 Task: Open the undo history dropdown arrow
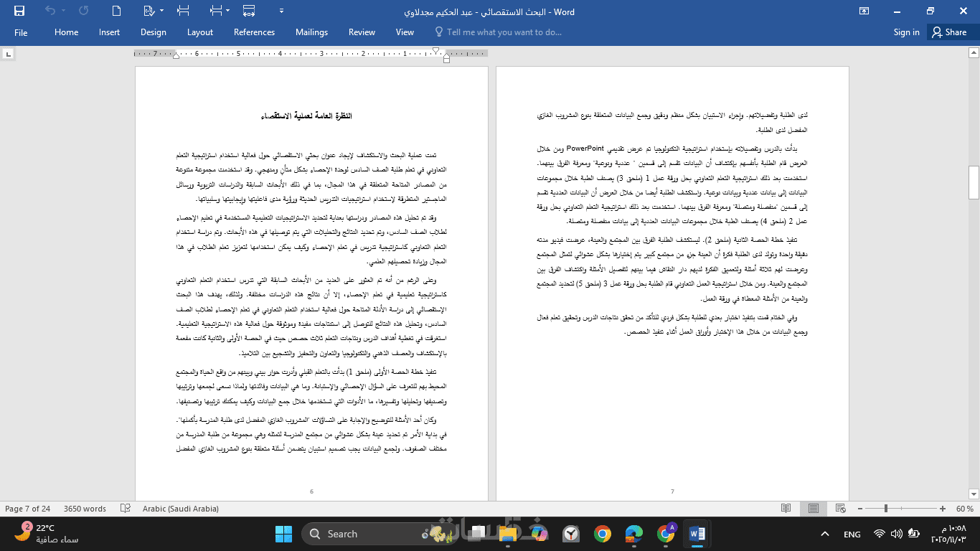pyautogui.click(x=64, y=11)
